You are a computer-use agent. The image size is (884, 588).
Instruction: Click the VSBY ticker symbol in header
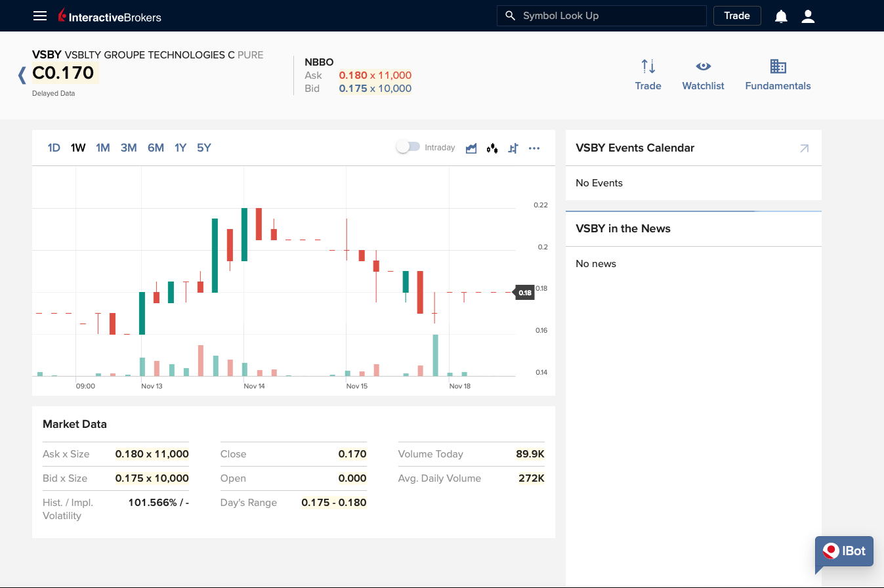[47, 55]
